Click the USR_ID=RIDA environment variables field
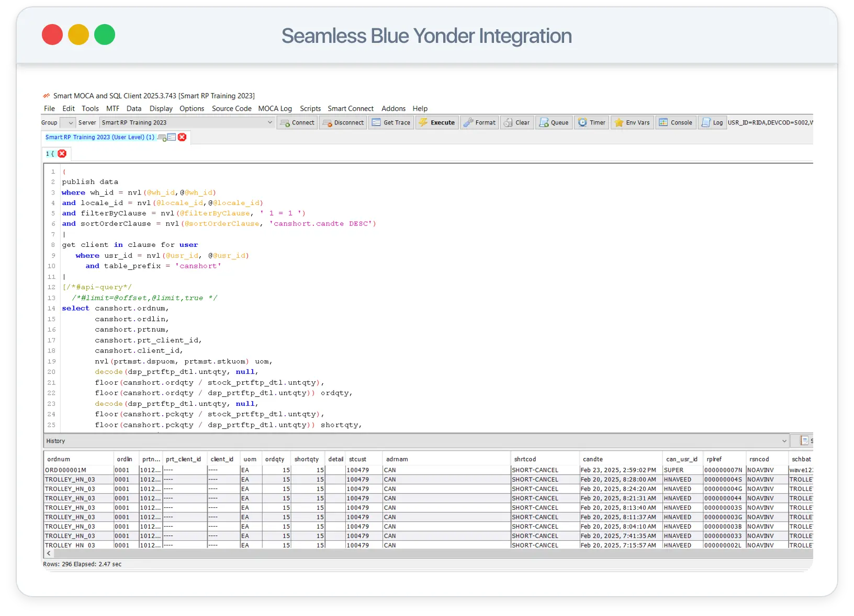 [x=770, y=123]
